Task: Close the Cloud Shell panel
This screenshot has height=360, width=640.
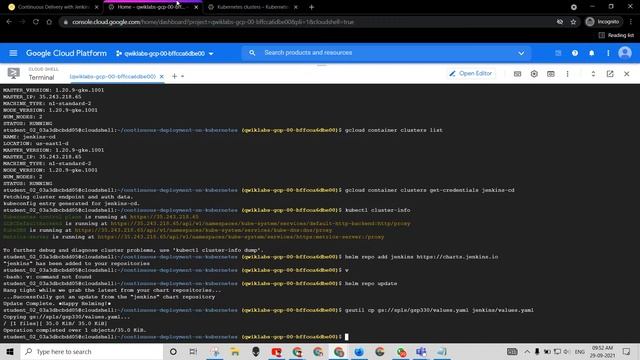Action: coord(627,74)
